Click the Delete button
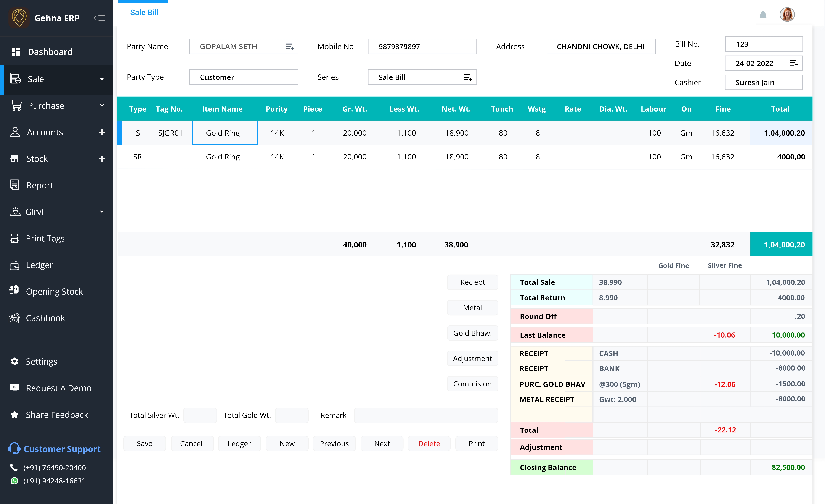825x504 pixels. pos(429,443)
